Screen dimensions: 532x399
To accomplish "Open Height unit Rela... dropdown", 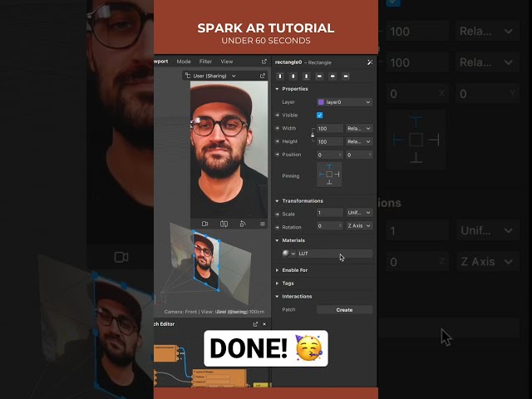I will tap(359, 141).
